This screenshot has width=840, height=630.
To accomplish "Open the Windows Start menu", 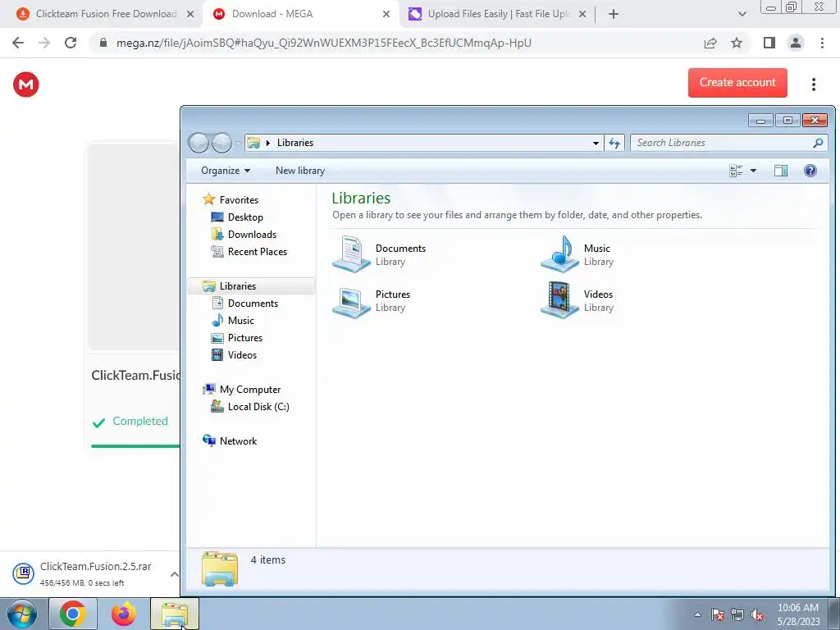I will point(22,614).
